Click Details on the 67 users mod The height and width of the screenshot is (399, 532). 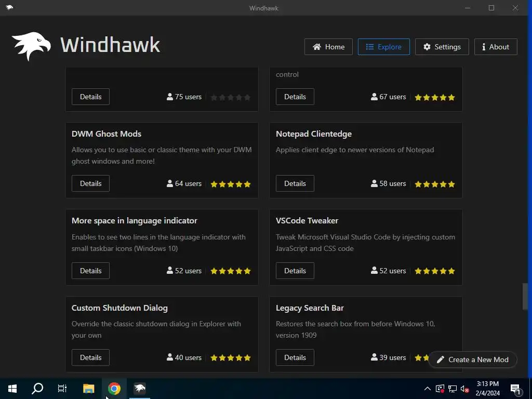point(295,97)
